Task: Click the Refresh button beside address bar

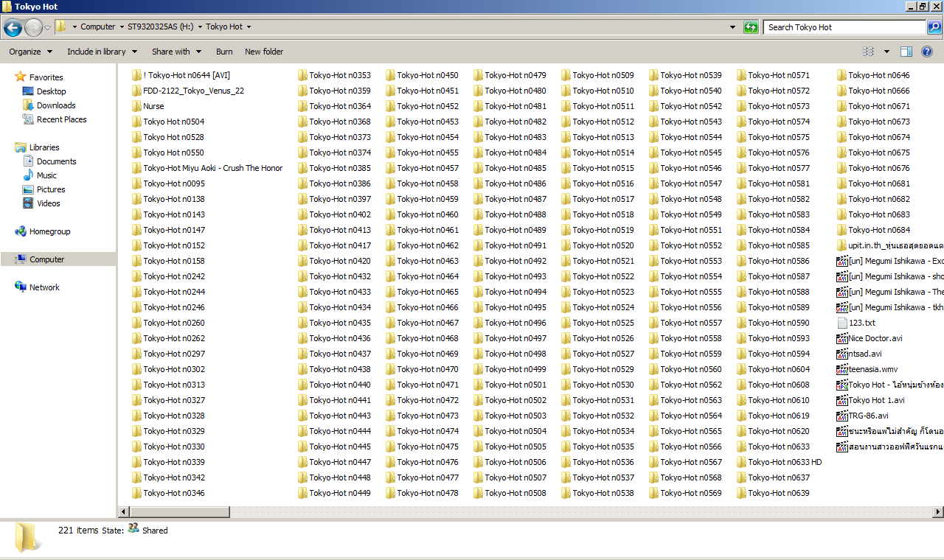Action: pos(751,27)
